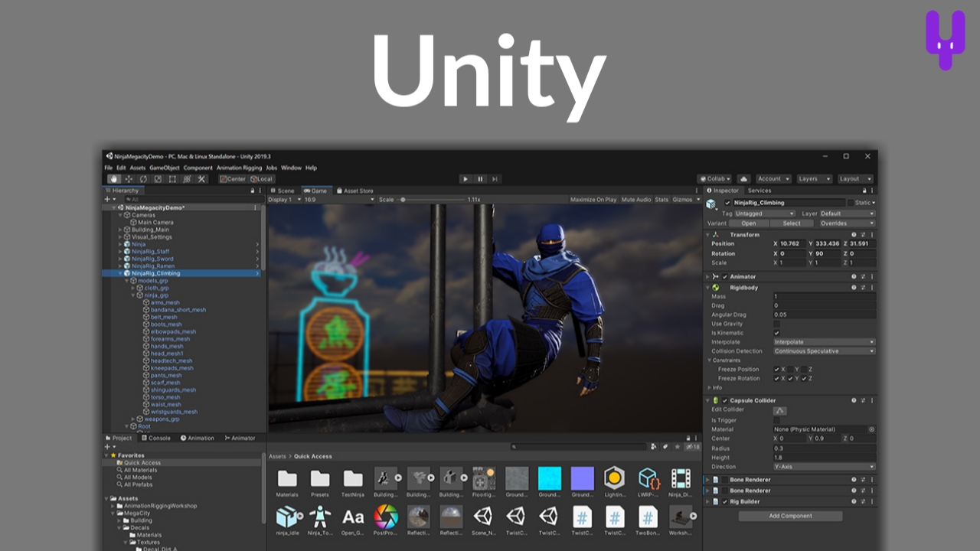Toggle Freeze Position X checkbox
Viewport: 980px width, 551px height.
click(x=777, y=370)
